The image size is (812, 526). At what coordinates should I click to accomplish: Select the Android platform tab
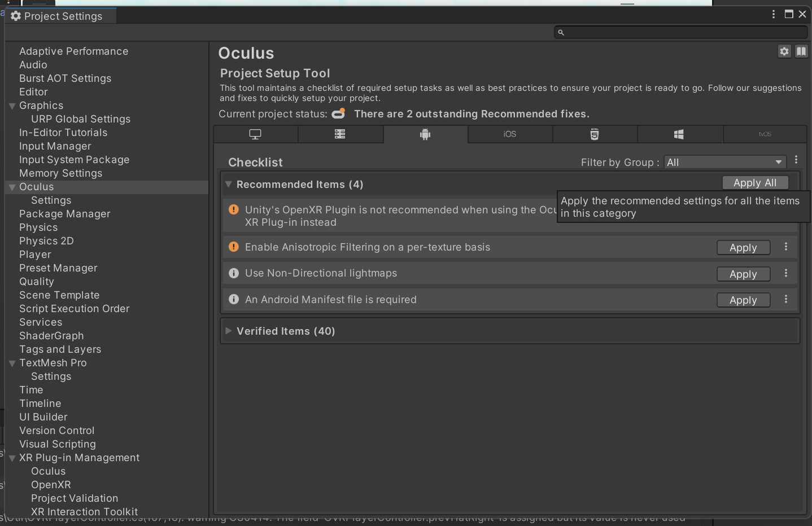click(425, 134)
